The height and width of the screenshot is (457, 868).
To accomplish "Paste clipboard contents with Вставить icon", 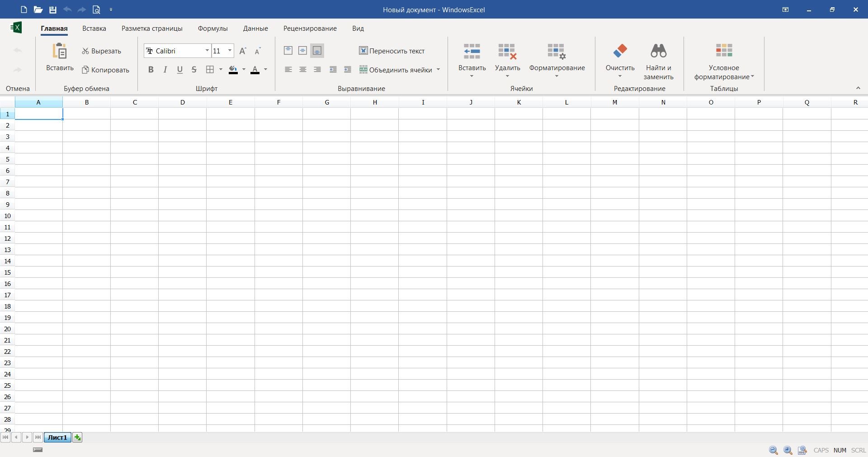I will [x=60, y=57].
